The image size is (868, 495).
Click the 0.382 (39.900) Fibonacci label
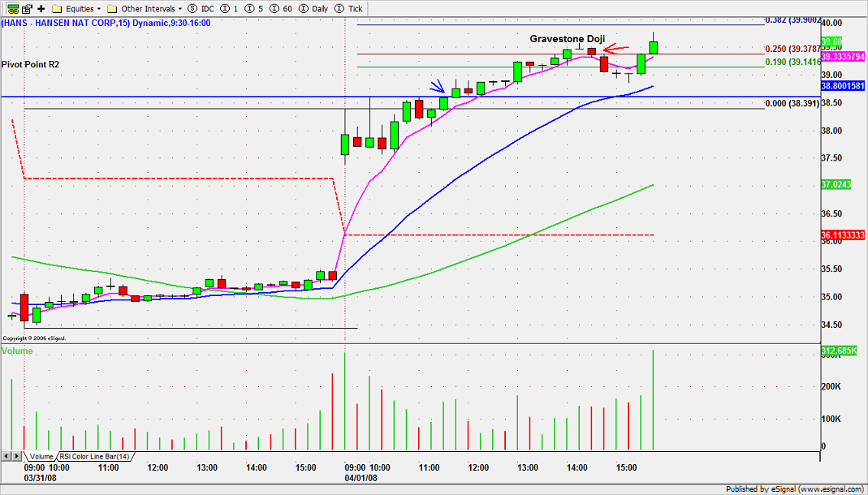[793, 19]
